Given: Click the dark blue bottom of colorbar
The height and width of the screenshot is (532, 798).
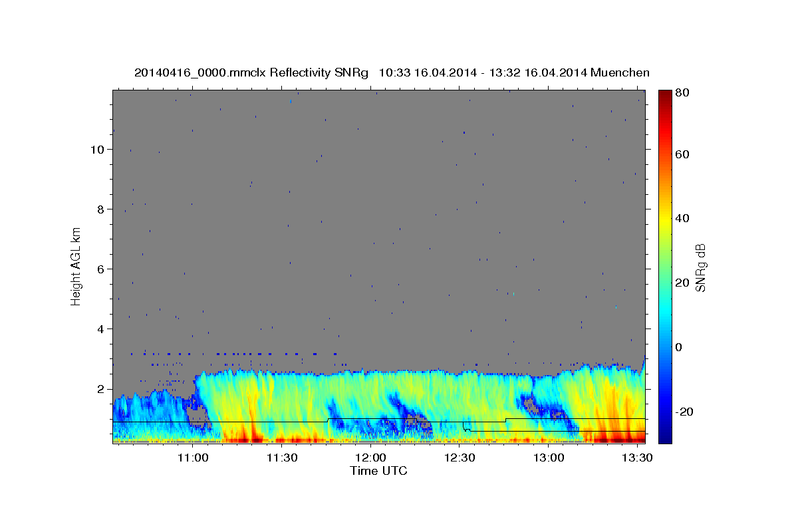Looking at the screenshot, I should pos(664,438).
